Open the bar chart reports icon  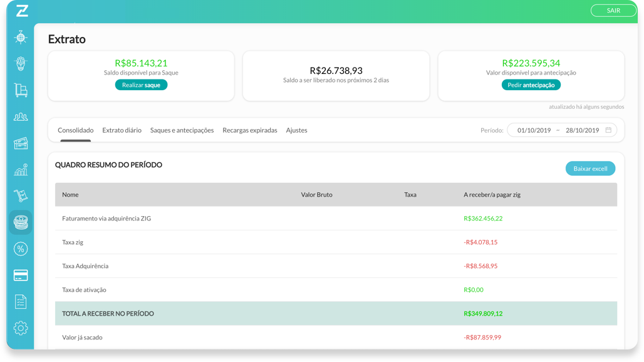(21, 170)
